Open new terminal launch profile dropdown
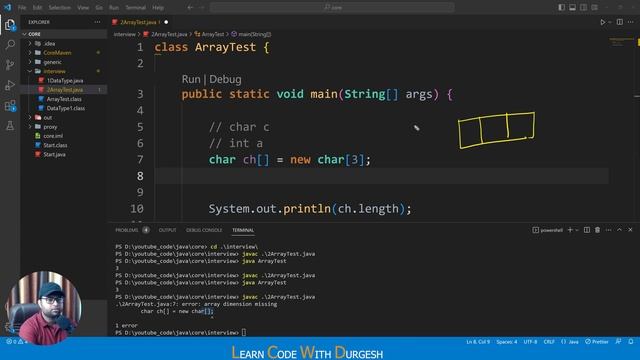The image size is (640, 360). pos(577,230)
